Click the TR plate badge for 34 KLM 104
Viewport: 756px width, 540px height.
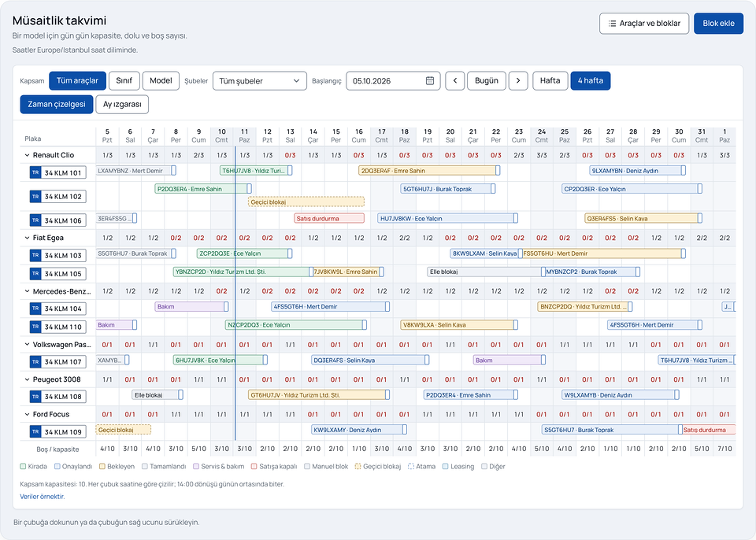point(35,308)
